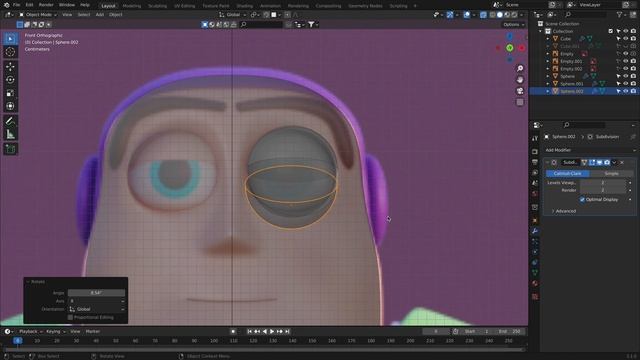Image resolution: width=640 pixels, height=360 pixels.
Task: Select the Catmull-Clark subdivision button
Action: 567,173
